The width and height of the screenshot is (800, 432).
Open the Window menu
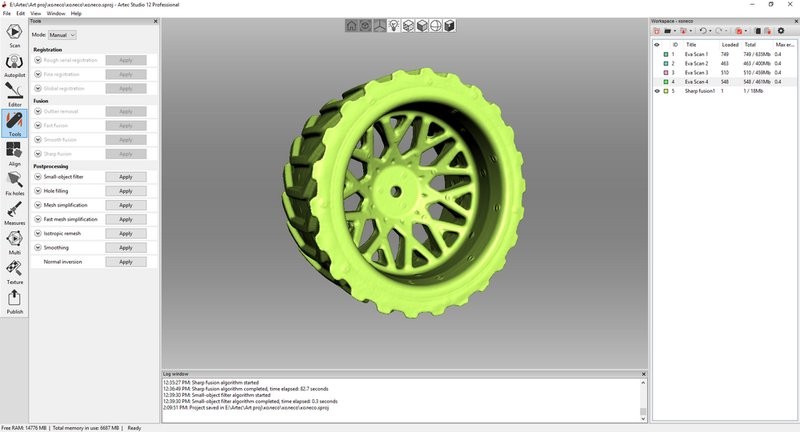[55, 13]
